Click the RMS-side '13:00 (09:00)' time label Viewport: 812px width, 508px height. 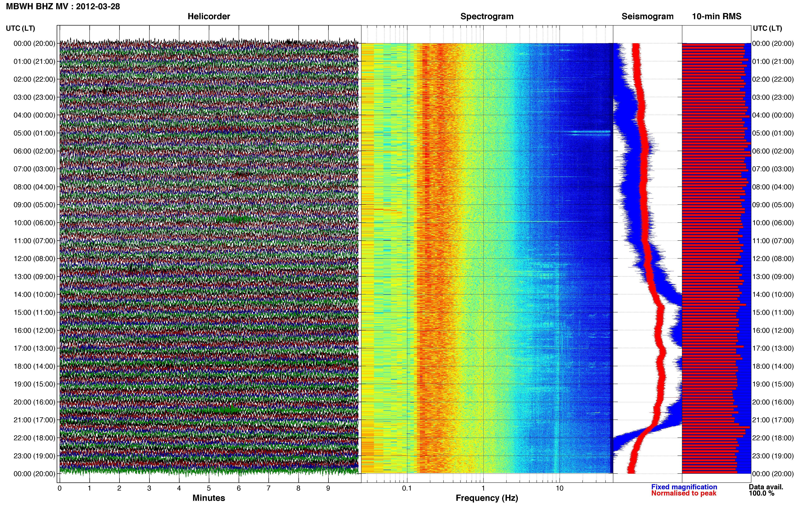pos(773,277)
